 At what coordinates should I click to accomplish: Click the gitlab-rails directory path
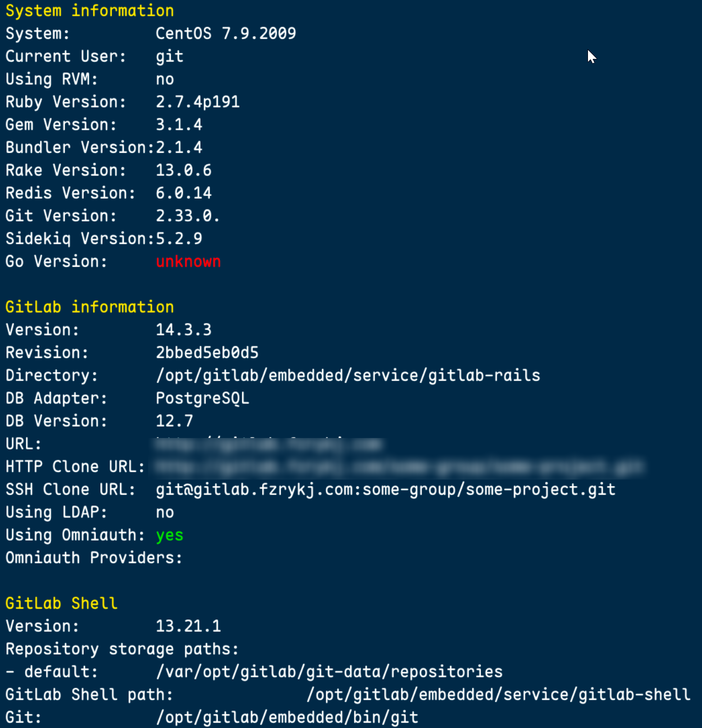348,375
